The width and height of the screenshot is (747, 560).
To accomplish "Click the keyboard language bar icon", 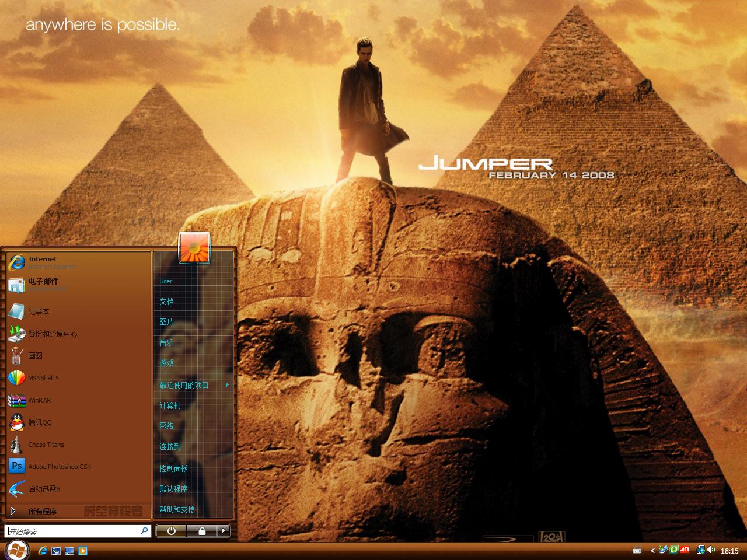I will point(637,550).
